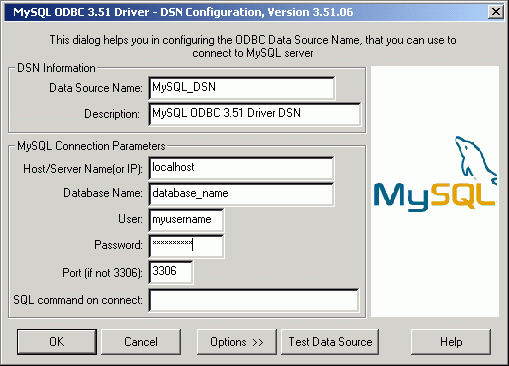Image resolution: width=509 pixels, height=366 pixels.
Task: Cancel the DSN configuration
Action: [x=141, y=342]
